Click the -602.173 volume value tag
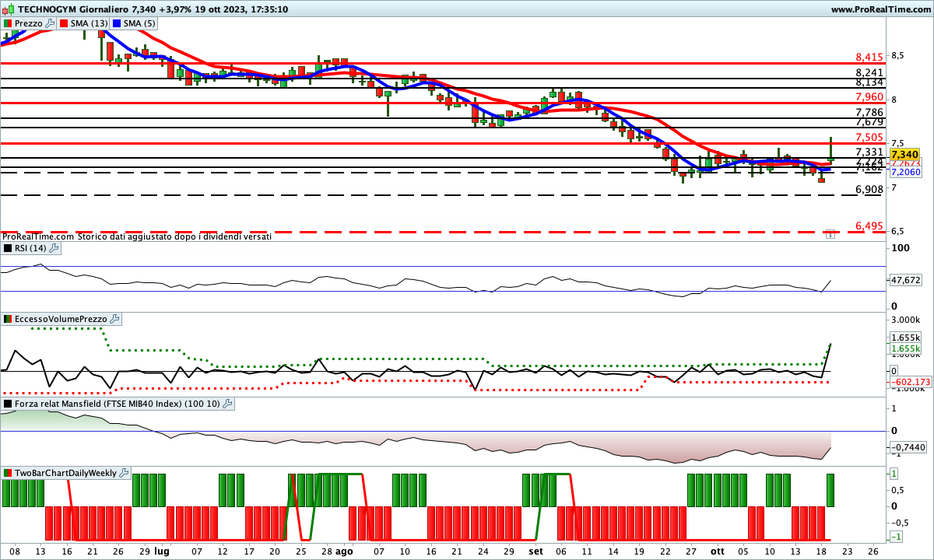Image resolution: width=934 pixels, height=560 pixels. coord(911,382)
